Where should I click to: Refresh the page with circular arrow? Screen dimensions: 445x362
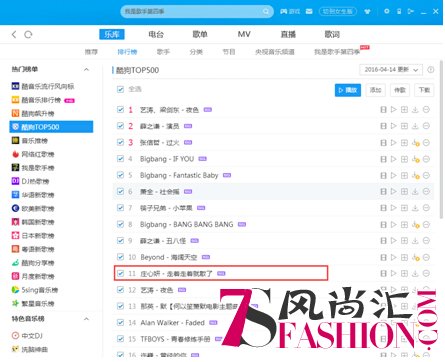click(x=28, y=34)
